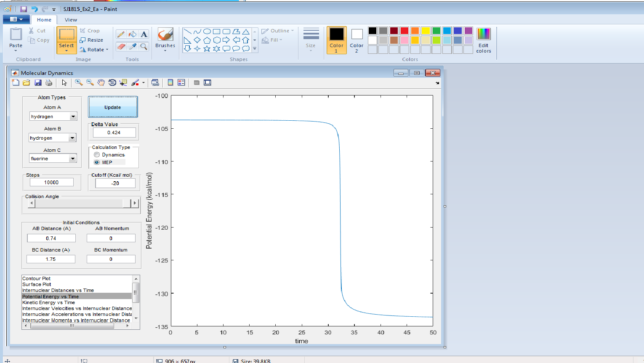The height and width of the screenshot is (363, 644).
Task: Choose the Magnifier tool in Paint
Action: [144, 46]
